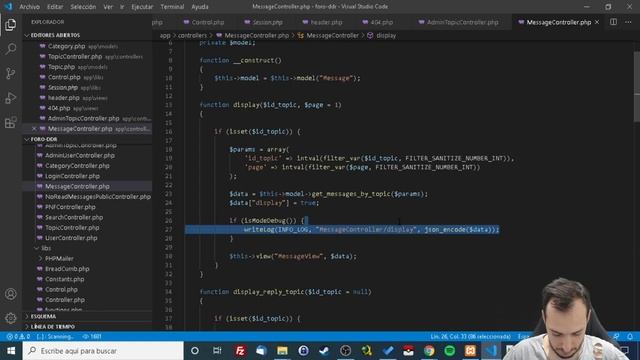Image resolution: width=640 pixels, height=360 pixels.
Task: Close MessageController.php in open editors list
Action: coord(34,129)
